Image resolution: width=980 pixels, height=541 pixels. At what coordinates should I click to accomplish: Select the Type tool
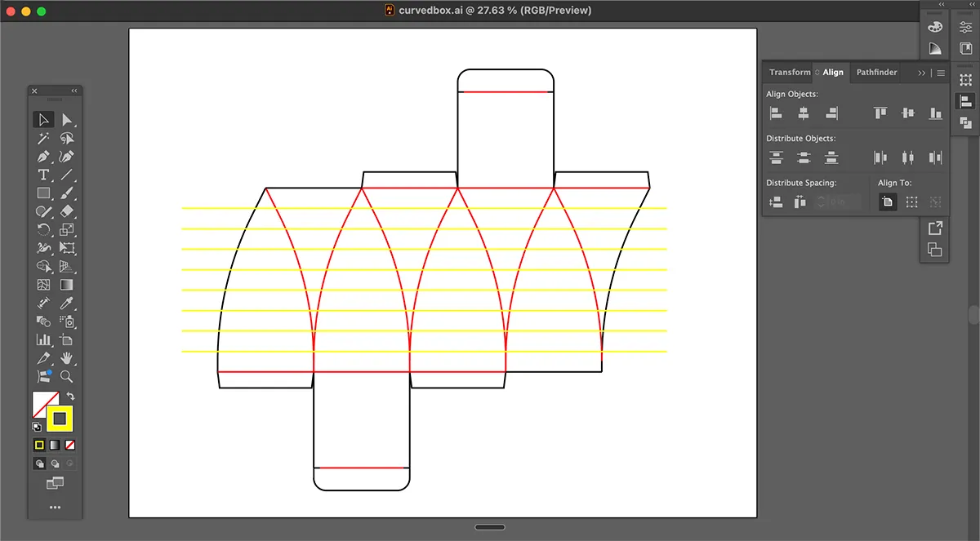coord(44,175)
